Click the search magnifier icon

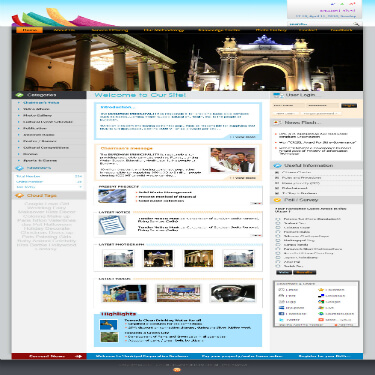point(356,24)
